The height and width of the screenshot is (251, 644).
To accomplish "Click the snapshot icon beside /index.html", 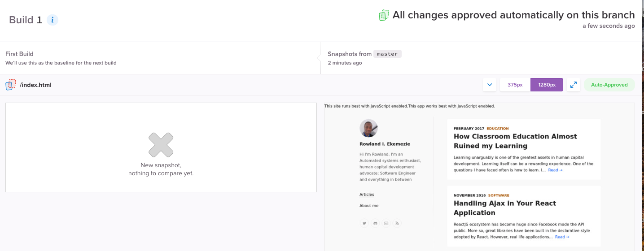I will [x=10, y=85].
